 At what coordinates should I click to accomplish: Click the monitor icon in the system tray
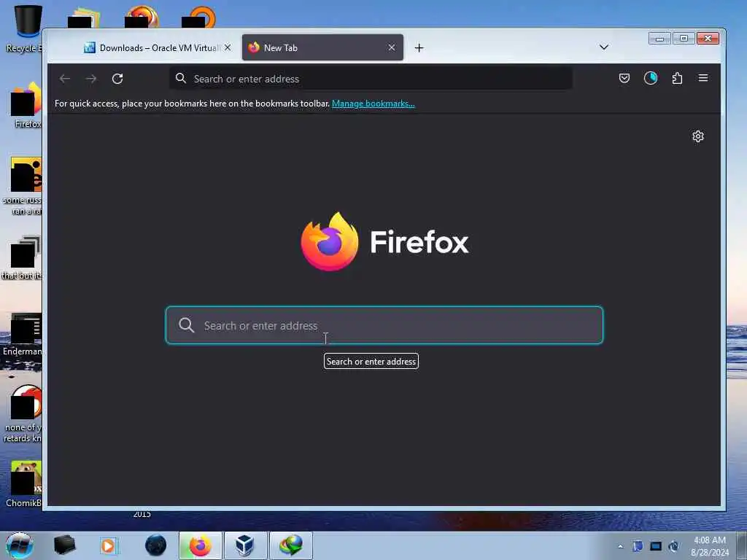(x=656, y=546)
